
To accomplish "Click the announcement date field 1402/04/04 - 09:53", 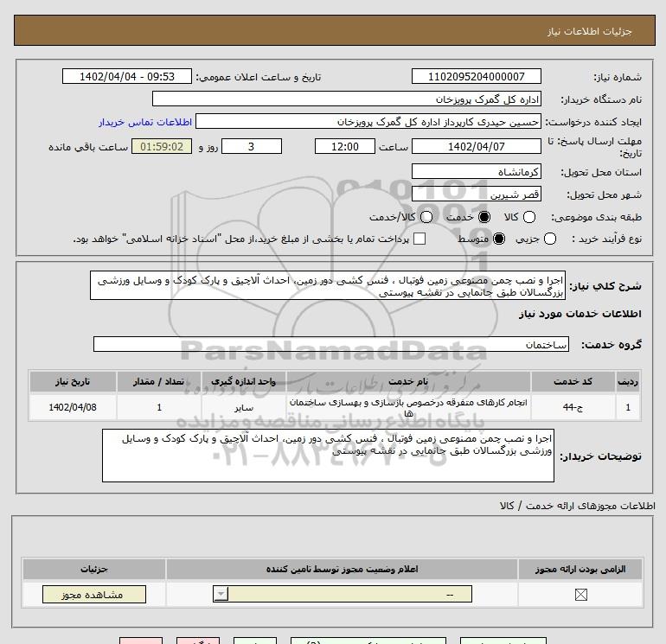I will pos(127,76).
